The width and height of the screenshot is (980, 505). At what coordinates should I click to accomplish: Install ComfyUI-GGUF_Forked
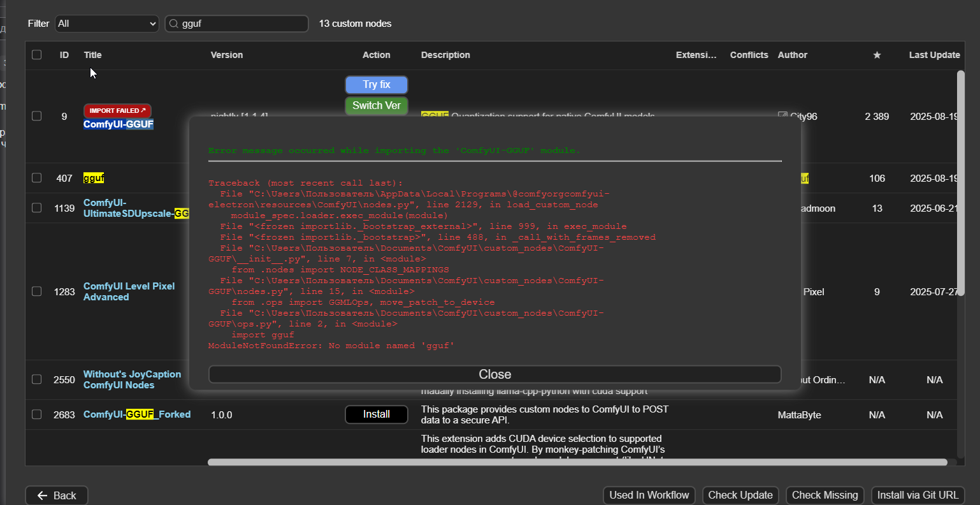pos(377,414)
